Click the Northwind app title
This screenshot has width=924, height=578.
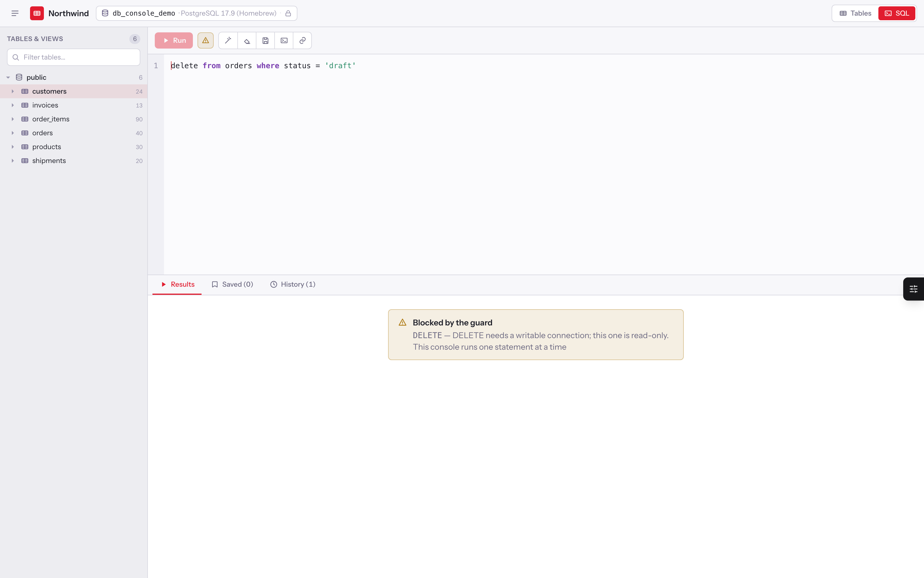[69, 13]
